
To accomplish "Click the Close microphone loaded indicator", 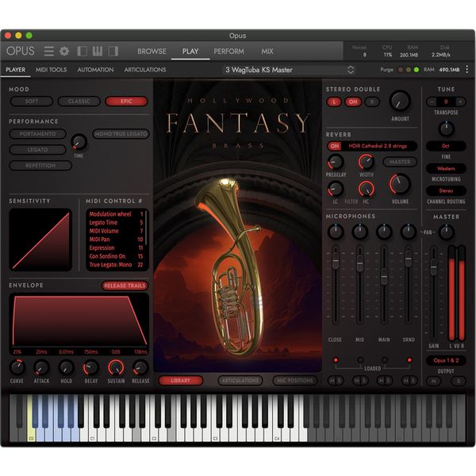I will click(x=336, y=360).
